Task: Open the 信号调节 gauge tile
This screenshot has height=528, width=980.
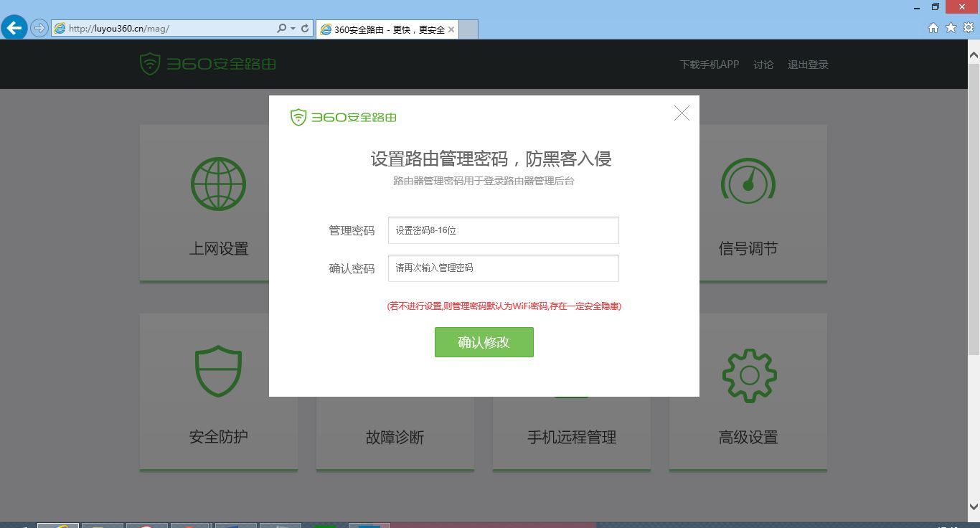Action: [748, 203]
